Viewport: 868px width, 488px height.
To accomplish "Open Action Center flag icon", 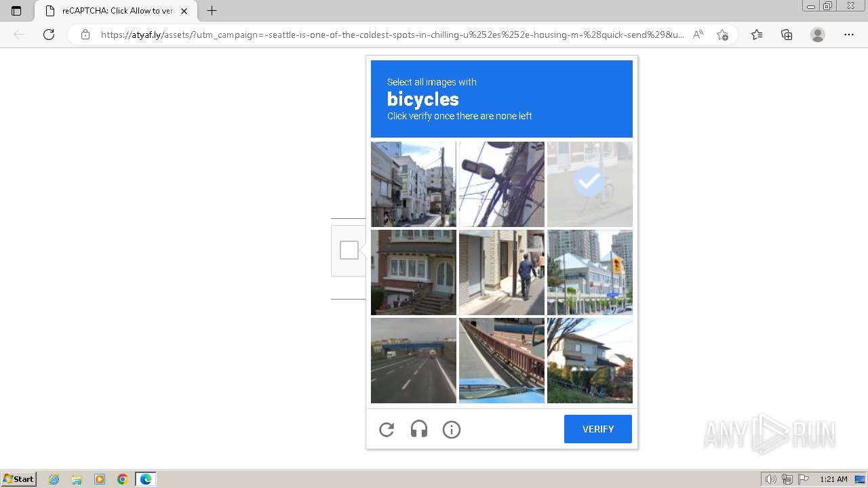I will [804, 479].
